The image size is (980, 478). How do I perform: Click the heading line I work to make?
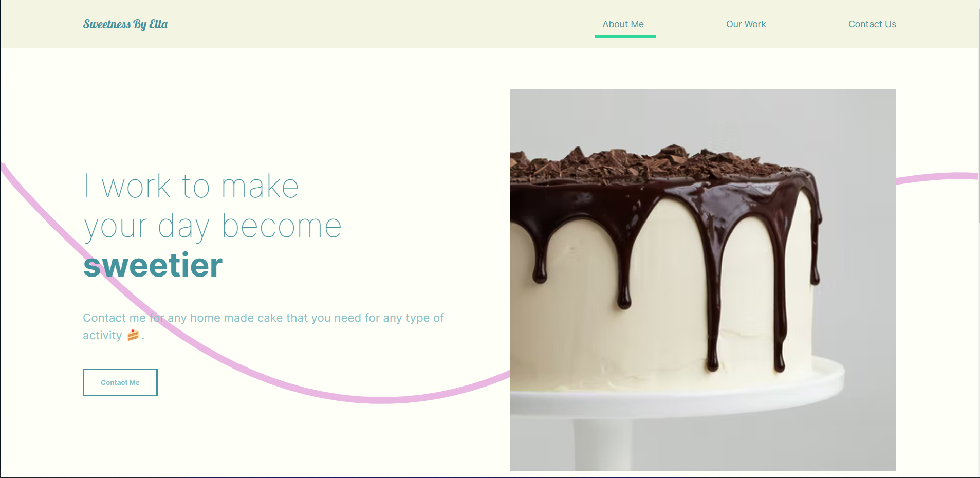click(191, 186)
